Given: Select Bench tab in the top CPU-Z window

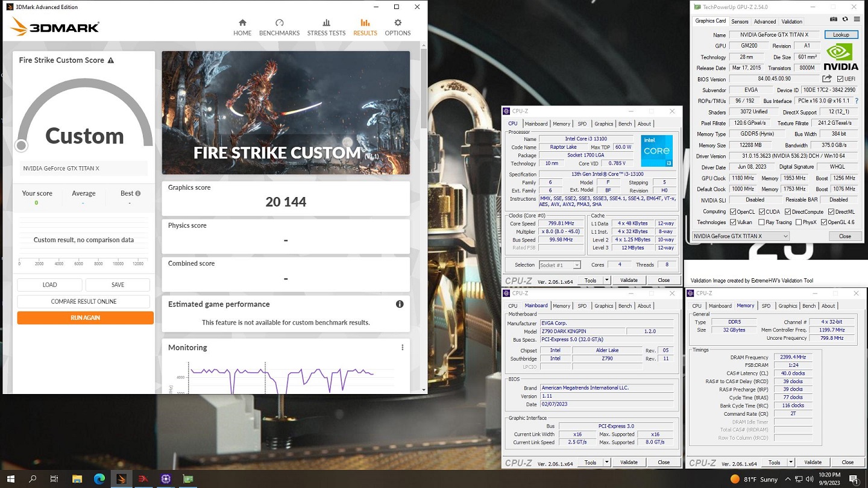Looking at the screenshot, I should (625, 124).
